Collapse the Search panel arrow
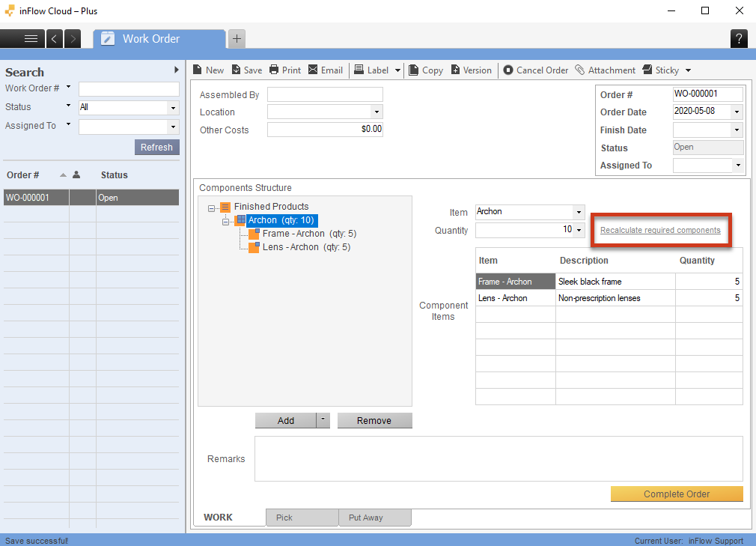 tap(177, 70)
